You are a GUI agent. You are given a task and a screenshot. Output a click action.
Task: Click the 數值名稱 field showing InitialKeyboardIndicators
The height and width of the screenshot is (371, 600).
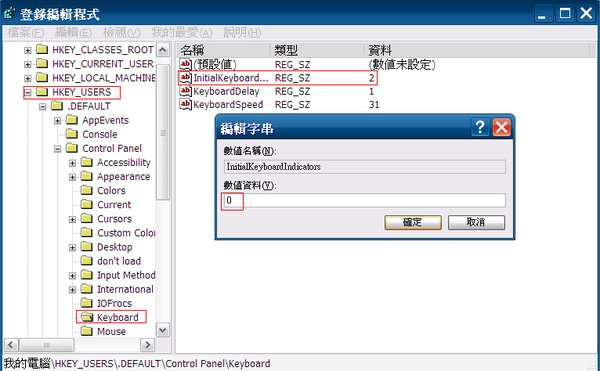(364, 167)
